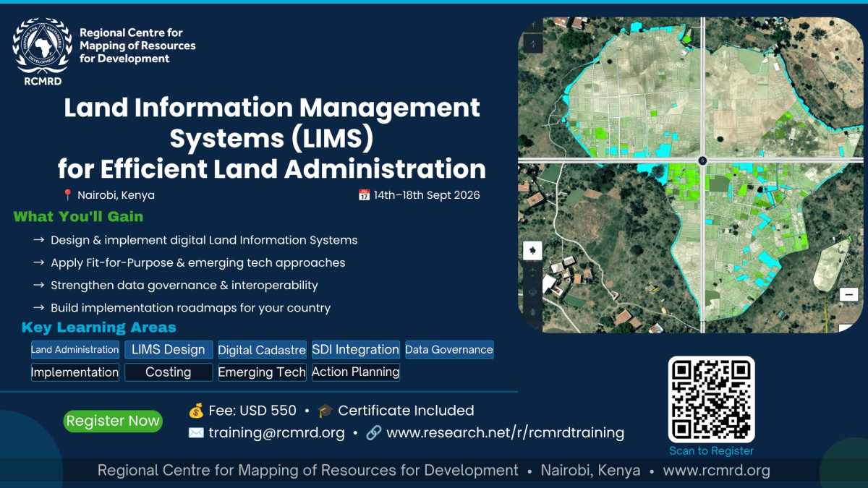Click the Scan to Register text

pos(712,450)
